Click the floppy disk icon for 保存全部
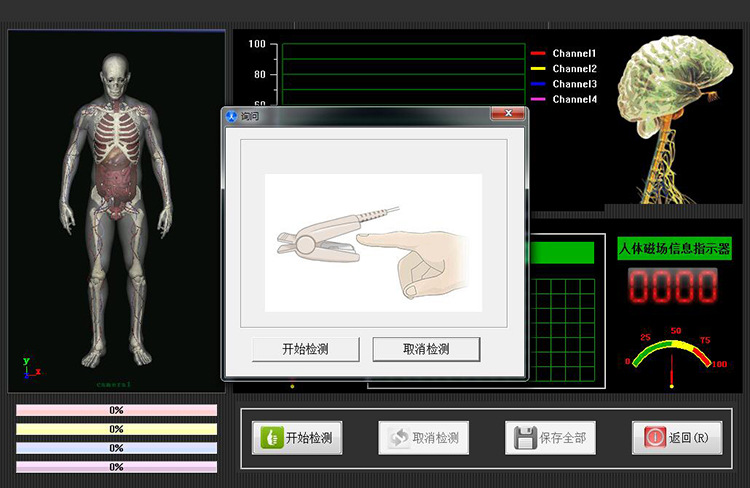 pyautogui.click(x=525, y=438)
